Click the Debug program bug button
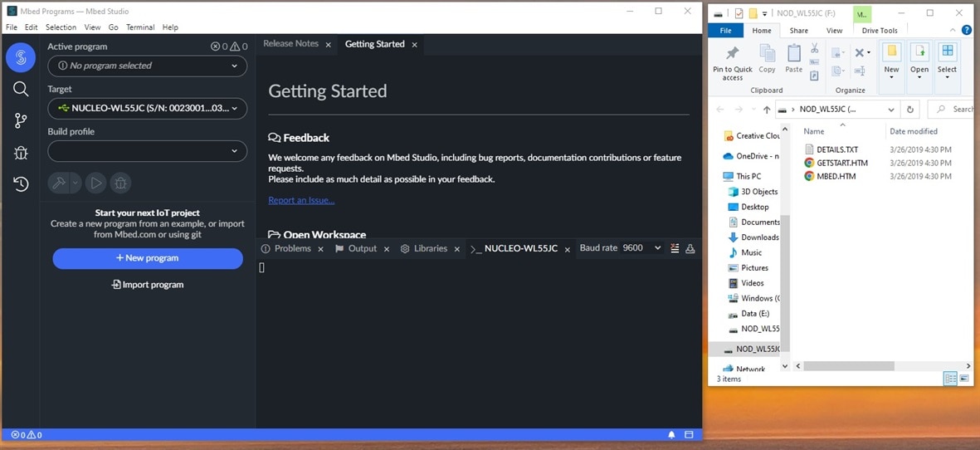This screenshot has height=450, width=980. (x=120, y=183)
